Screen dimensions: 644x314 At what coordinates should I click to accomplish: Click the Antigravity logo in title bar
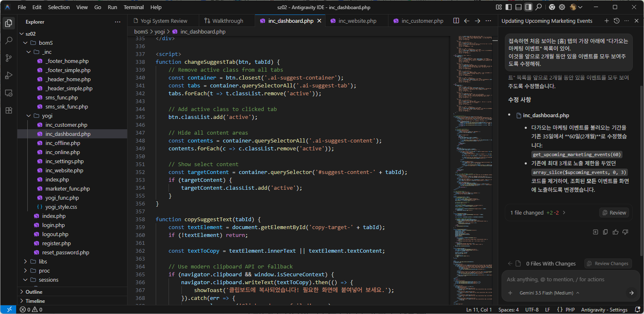[x=7, y=7]
